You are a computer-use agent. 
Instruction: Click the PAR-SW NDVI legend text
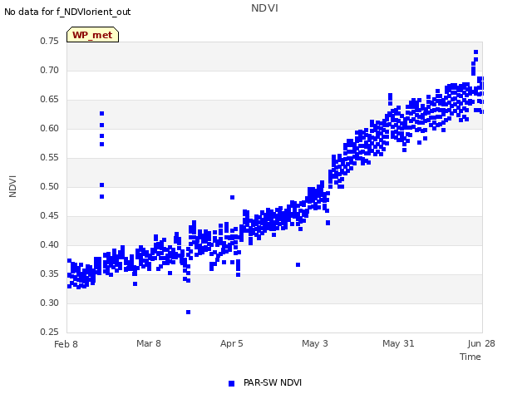tap(273, 382)
